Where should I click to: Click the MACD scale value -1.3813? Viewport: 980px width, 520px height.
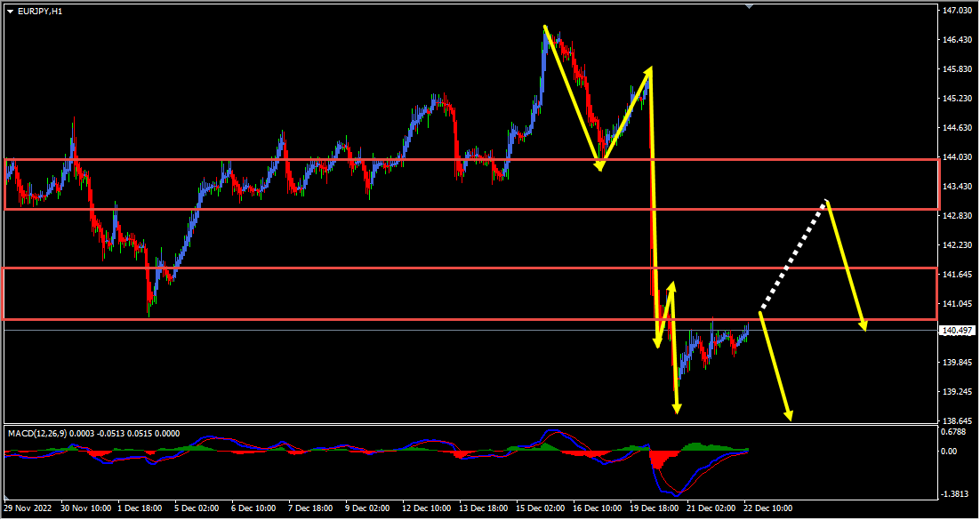tap(955, 494)
